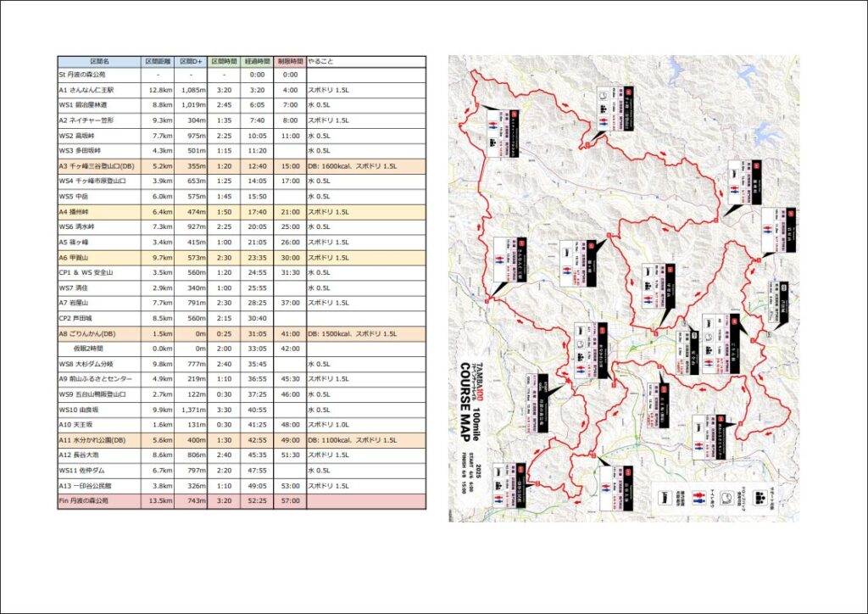The image size is (868, 614).
Task: Select the 区間D+ column header
Action: (191, 62)
